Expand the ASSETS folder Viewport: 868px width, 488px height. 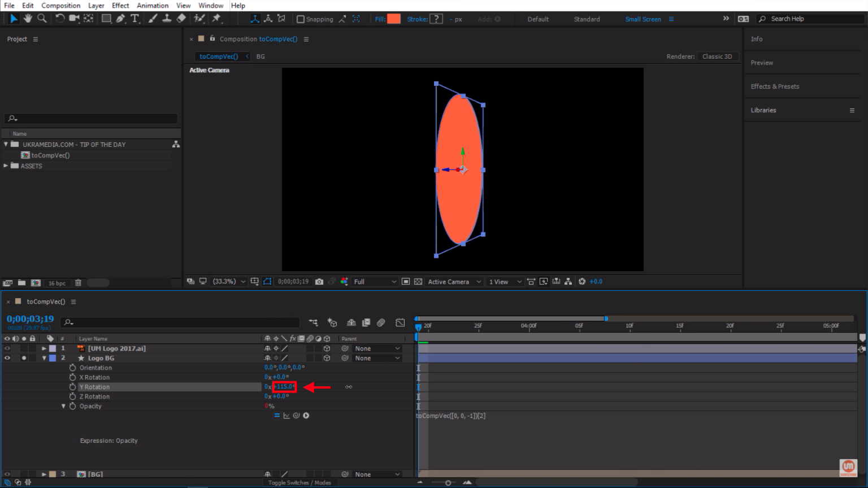[x=6, y=166]
